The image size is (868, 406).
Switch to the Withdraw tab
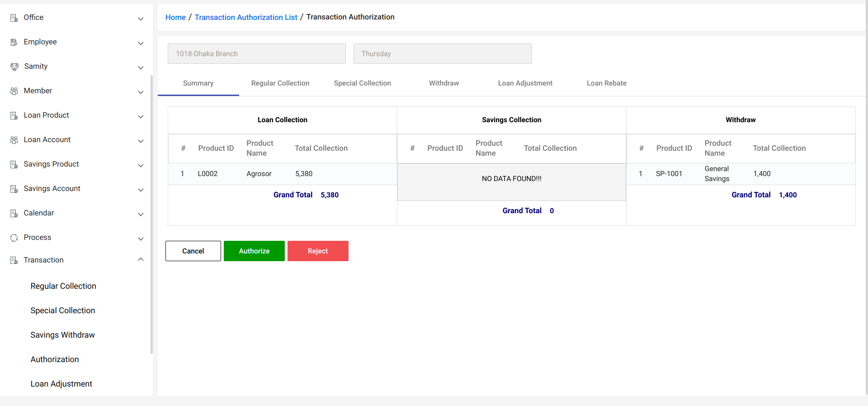click(444, 83)
